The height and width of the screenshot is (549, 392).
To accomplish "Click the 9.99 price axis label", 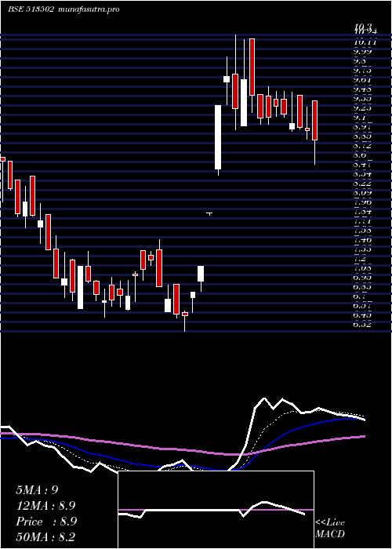I will tap(363, 52).
